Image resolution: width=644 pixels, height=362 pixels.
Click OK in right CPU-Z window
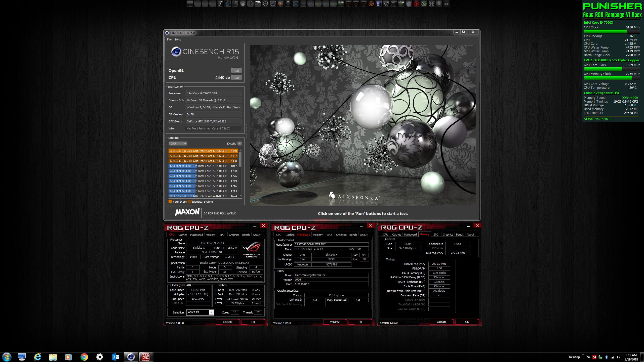pos(467,322)
